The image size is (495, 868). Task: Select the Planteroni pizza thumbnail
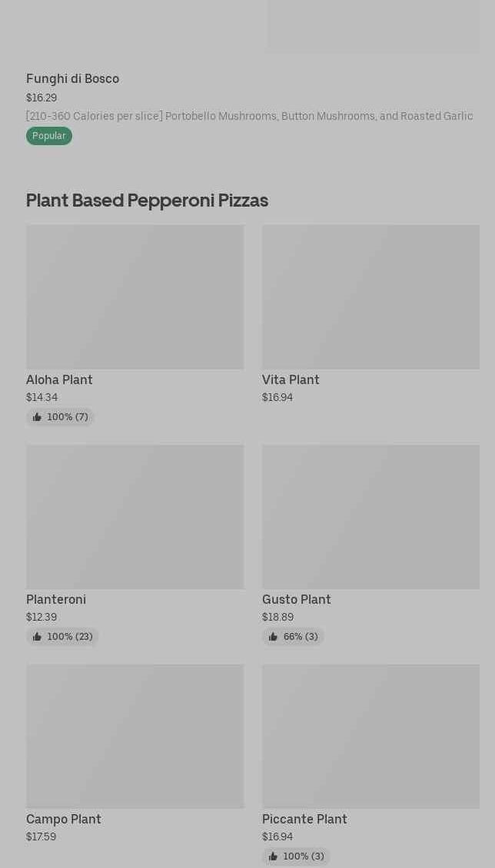coord(135,516)
